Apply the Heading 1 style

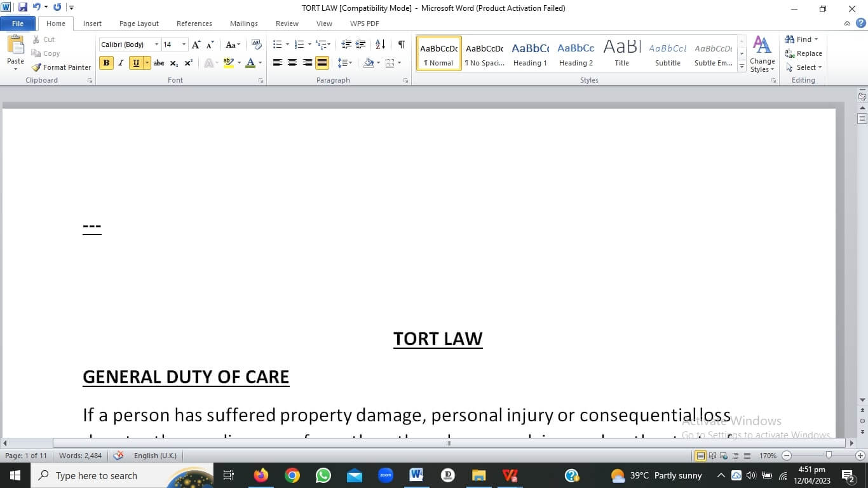tap(530, 53)
